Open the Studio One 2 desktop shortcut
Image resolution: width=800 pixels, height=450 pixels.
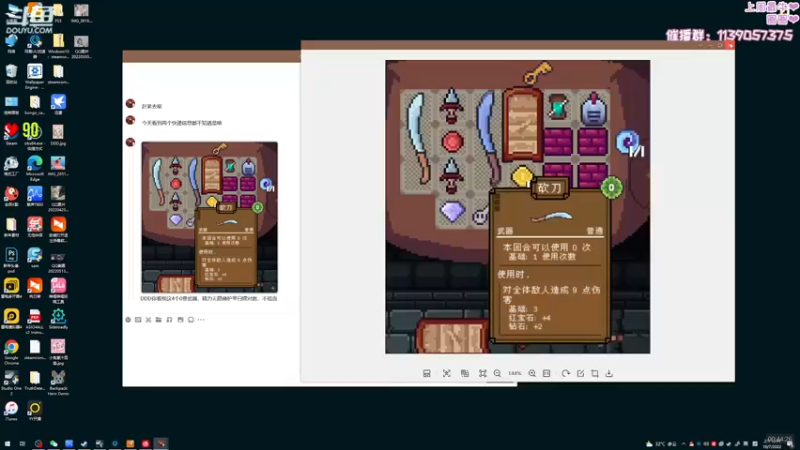pos(11,383)
